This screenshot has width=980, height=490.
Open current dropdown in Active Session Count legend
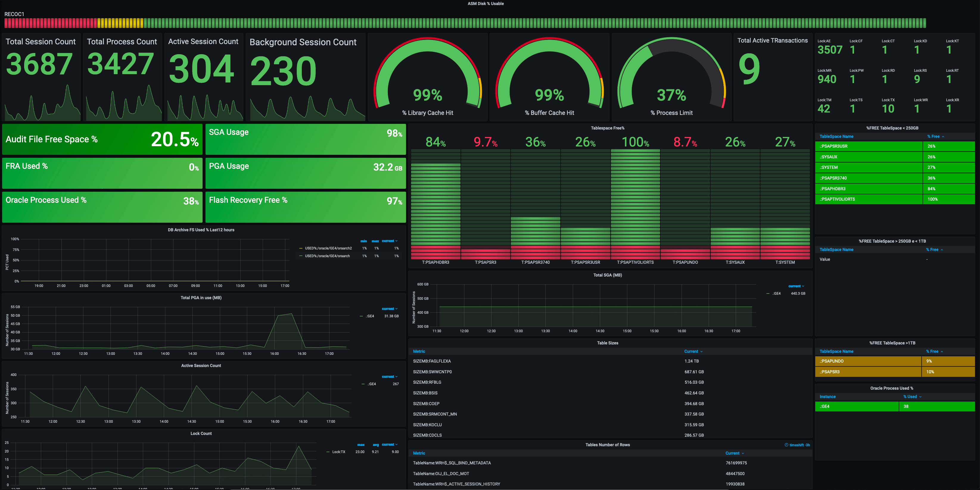(390, 377)
